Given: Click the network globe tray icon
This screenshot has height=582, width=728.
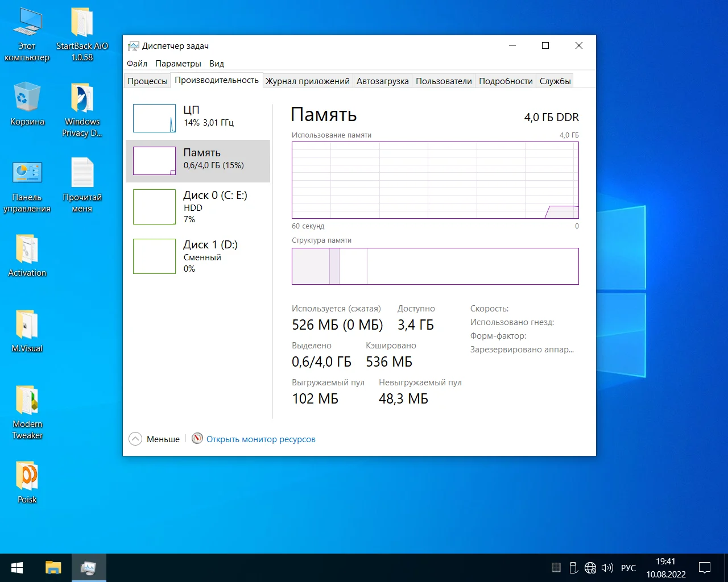Looking at the screenshot, I should pos(590,568).
